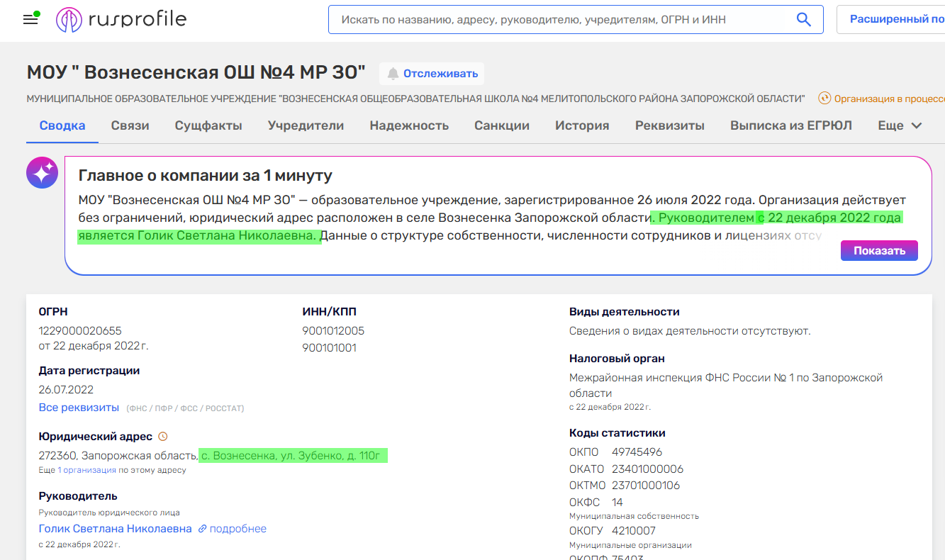Click the chain link icon beside подробнее
Screen dimensions: 945x560
tap(203, 528)
